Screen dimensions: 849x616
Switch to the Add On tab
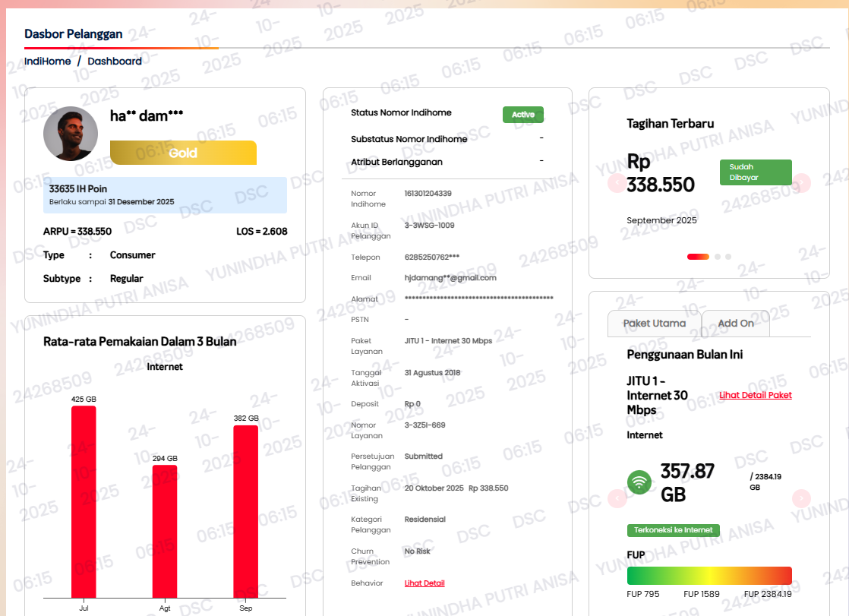coord(736,324)
